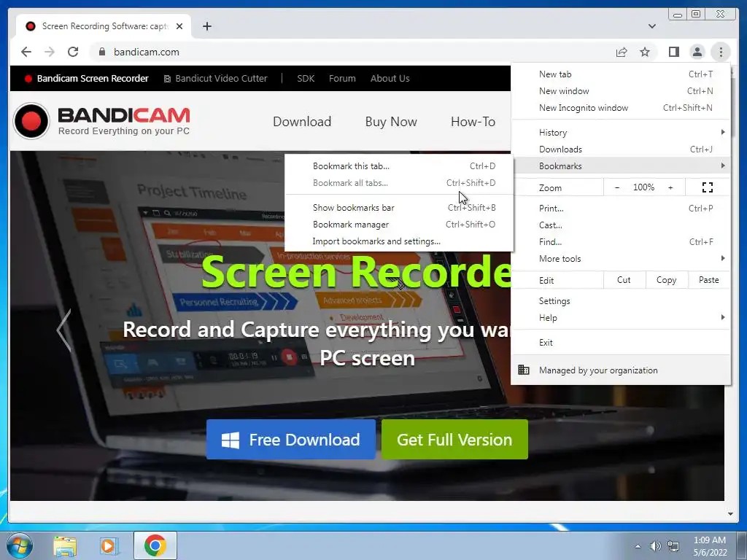Click Cut in the Edit row

[x=624, y=280]
